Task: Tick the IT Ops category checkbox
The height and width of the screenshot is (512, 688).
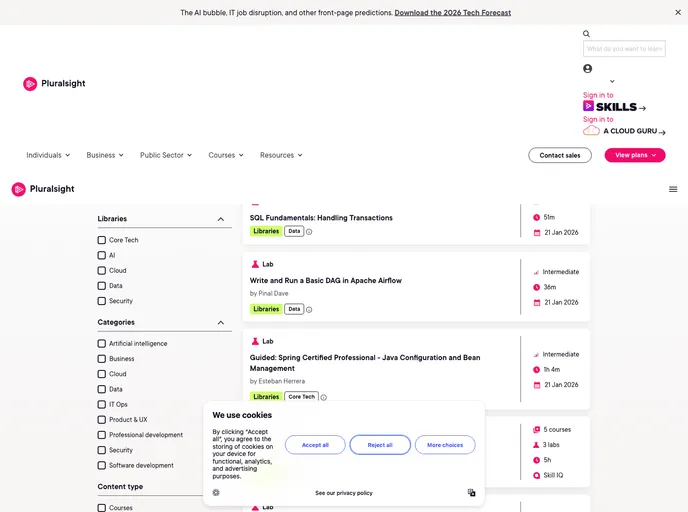Action: tap(102, 405)
